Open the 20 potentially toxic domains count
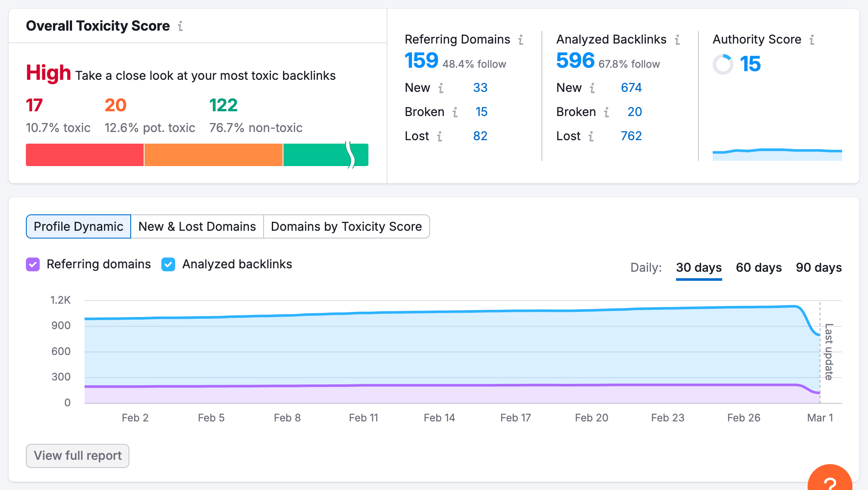Screen dimensions: 868x490 tap(116, 105)
